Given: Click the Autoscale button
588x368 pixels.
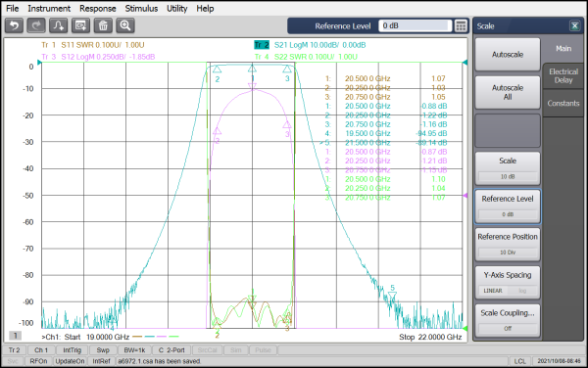Looking at the screenshot, I should [508, 55].
